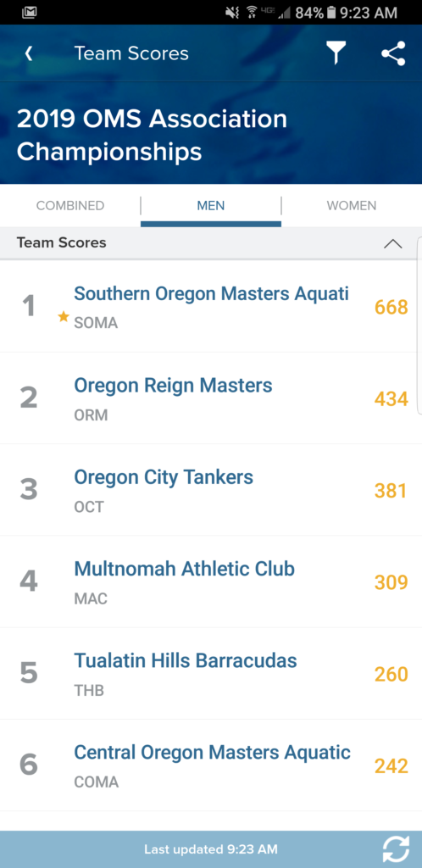This screenshot has width=422, height=868.
Task: Refresh results with the sync icon
Action: coord(396,849)
